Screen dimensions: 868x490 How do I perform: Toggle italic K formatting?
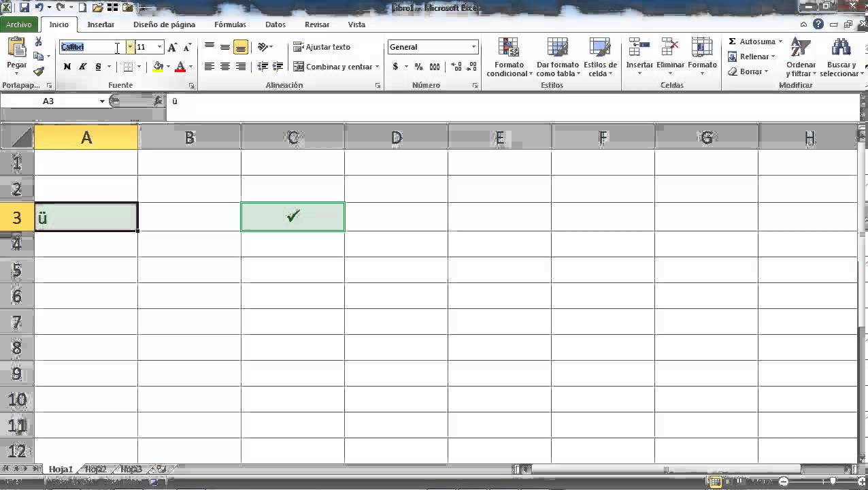point(82,67)
